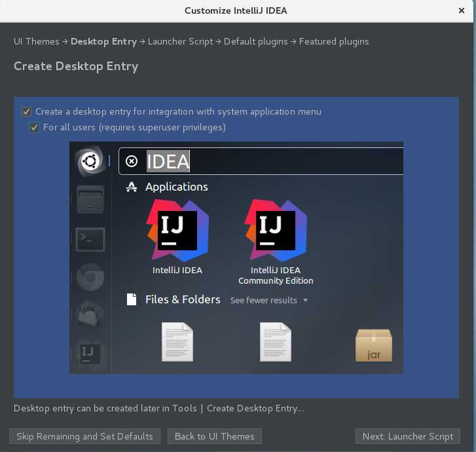Uncheck the For all users option
The height and width of the screenshot is (452, 476).
tap(34, 127)
